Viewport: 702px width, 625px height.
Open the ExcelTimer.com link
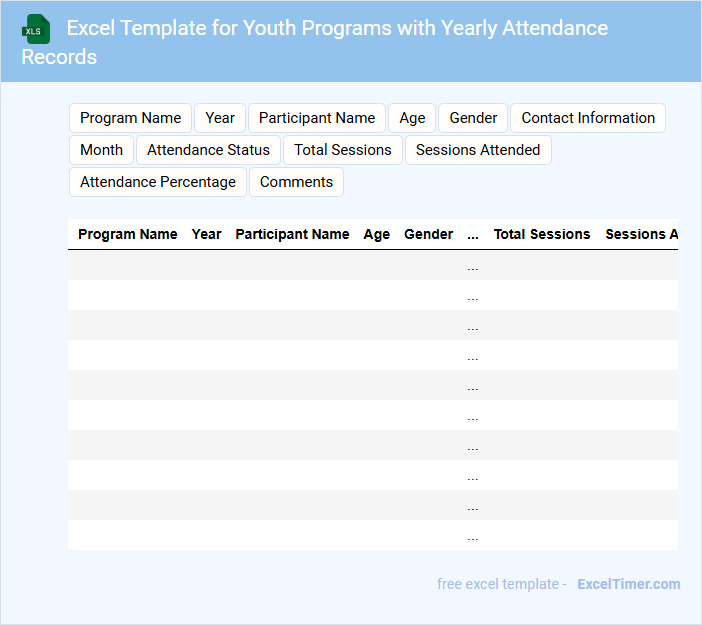[628, 584]
